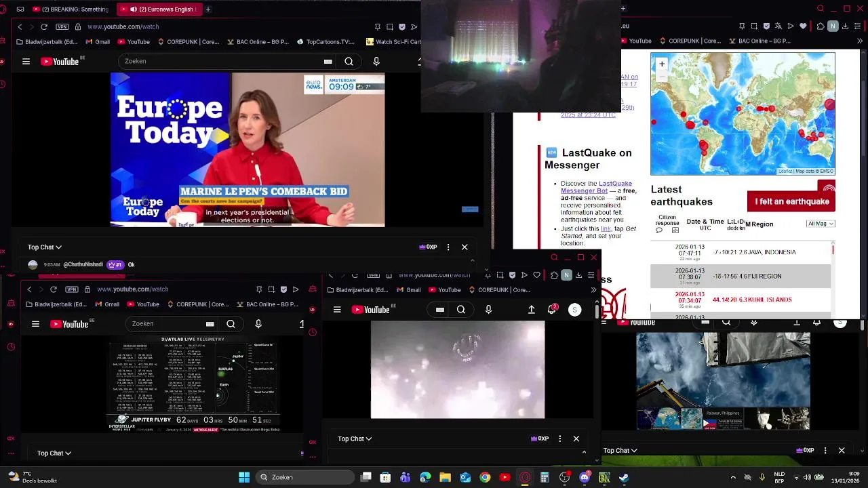
Task: Click the foggy-video window page scrollbar
Action: [597, 310]
